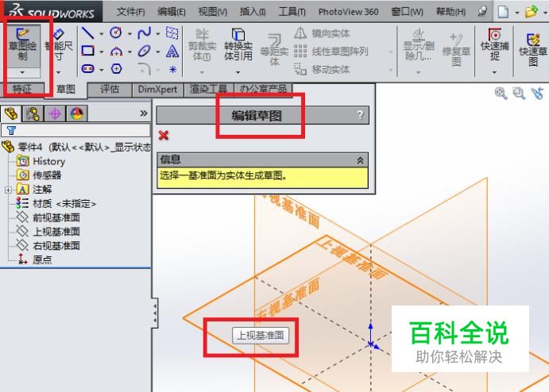Open the Spline tool dropdown arrow
Viewport: 549px width, 392px height.
point(158,34)
